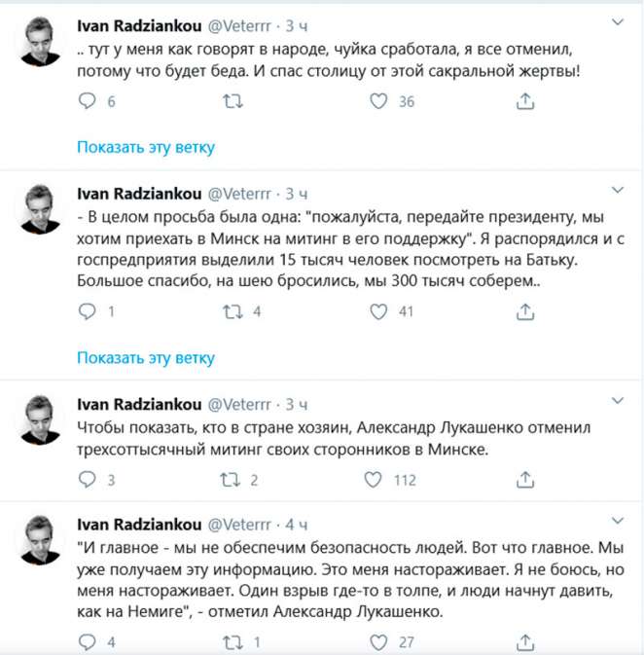Like the tweet with 27 likes

click(379, 641)
